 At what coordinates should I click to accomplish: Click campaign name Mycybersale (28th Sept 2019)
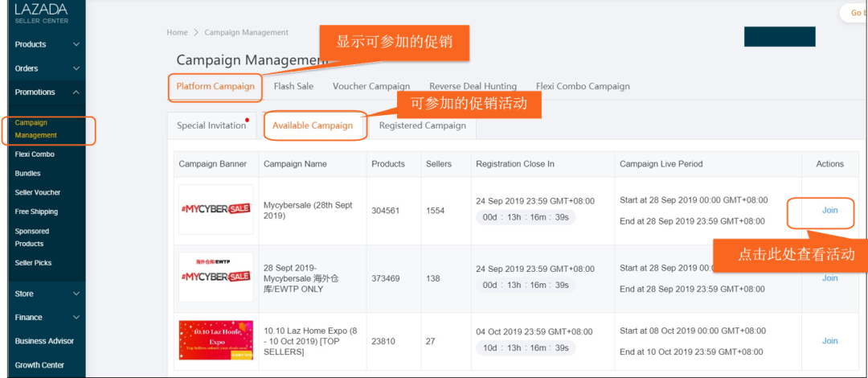(x=308, y=211)
